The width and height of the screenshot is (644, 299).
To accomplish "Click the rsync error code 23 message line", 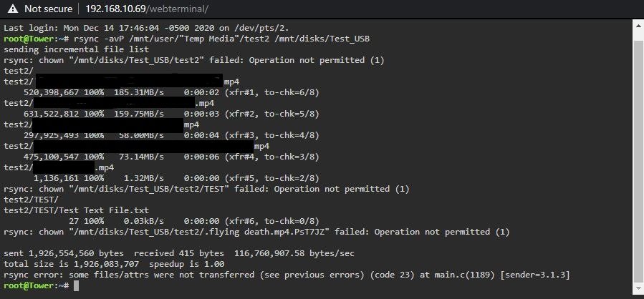I will coord(287,275).
